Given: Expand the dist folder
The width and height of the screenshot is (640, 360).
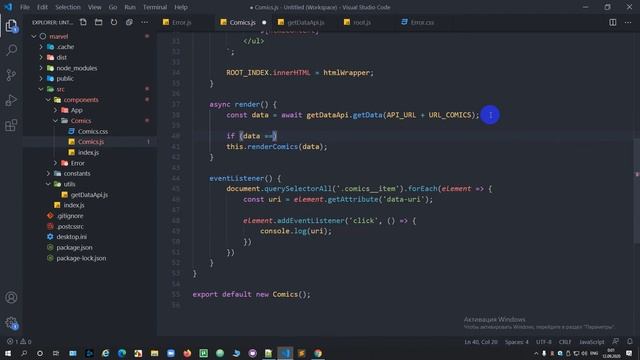Looking at the screenshot, I should tap(41, 58).
